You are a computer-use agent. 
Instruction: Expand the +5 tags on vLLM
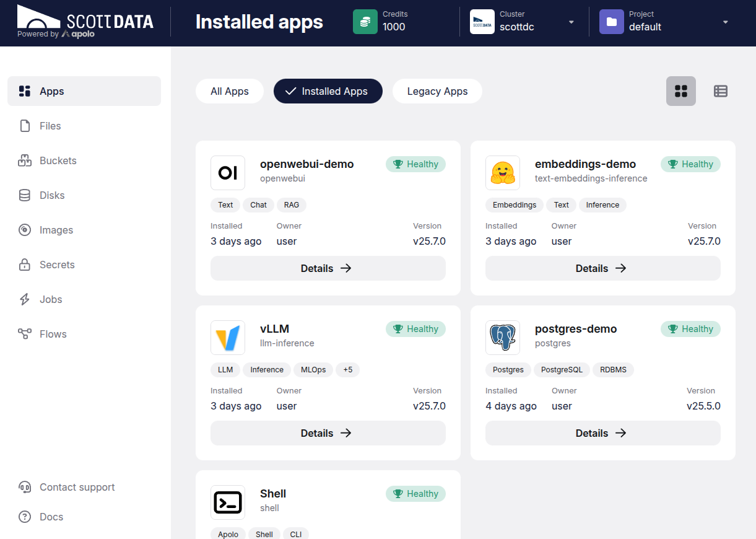pos(347,370)
